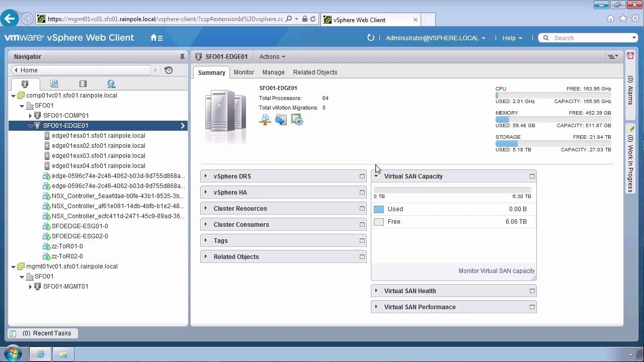The height and width of the screenshot is (362, 644).
Task: Select host edge01esx01.sfo01.rainpole.local
Action: (98, 136)
